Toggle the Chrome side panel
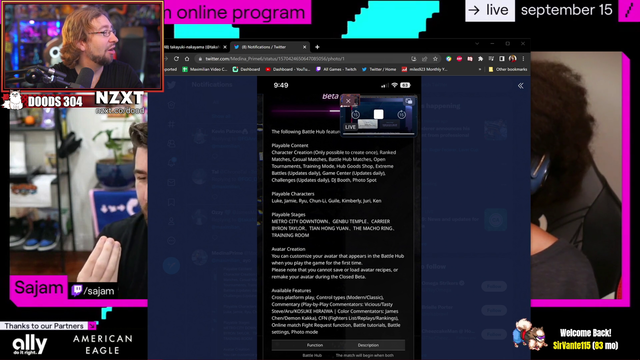Screen dimensions: 640x360 [x=502, y=59]
